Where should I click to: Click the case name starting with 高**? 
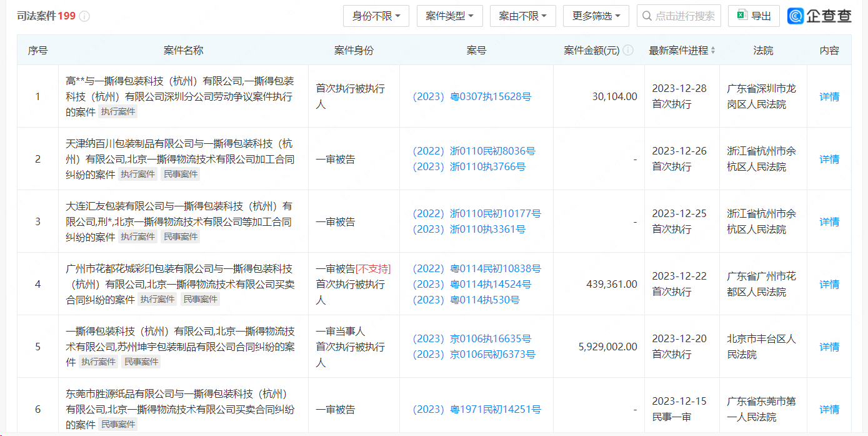point(180,96)
